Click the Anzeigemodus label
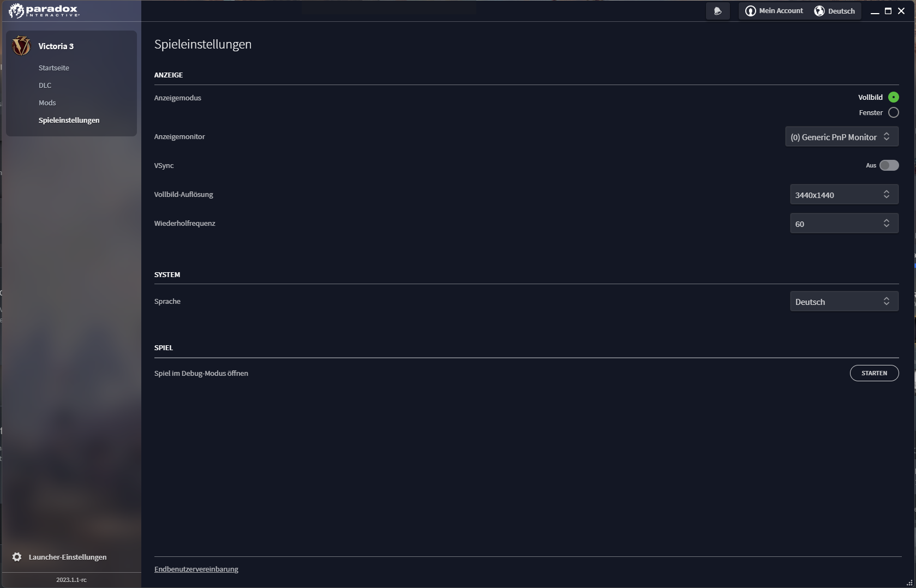Viewport: 916px width, 588px height. click(x=178, y=98)
